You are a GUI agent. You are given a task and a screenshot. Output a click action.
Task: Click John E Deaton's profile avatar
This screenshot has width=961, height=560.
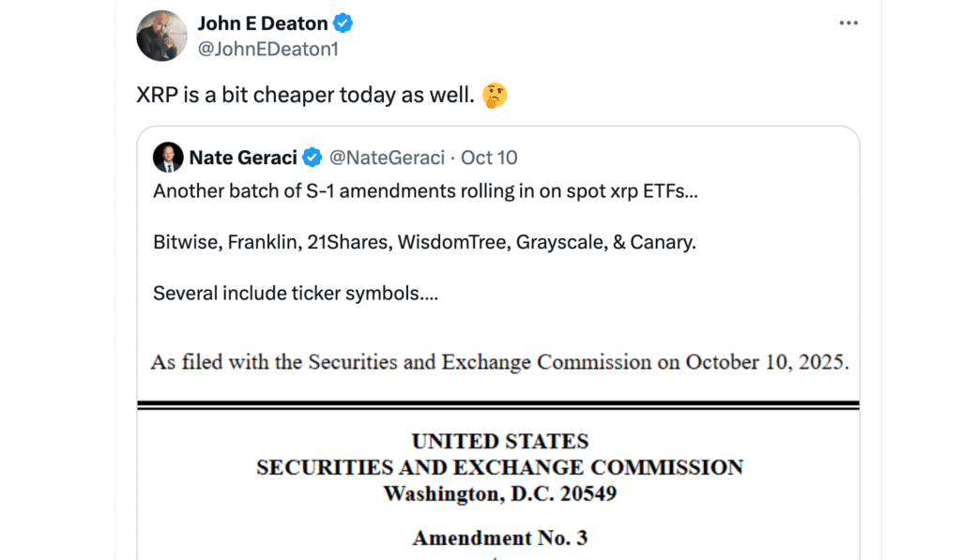[x=161, y=36]
